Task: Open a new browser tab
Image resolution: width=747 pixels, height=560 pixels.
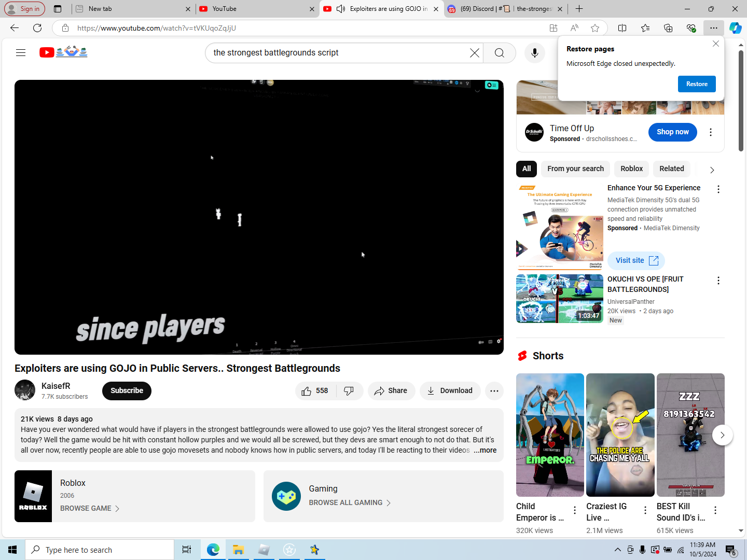Action: click(x=579, y=9)
